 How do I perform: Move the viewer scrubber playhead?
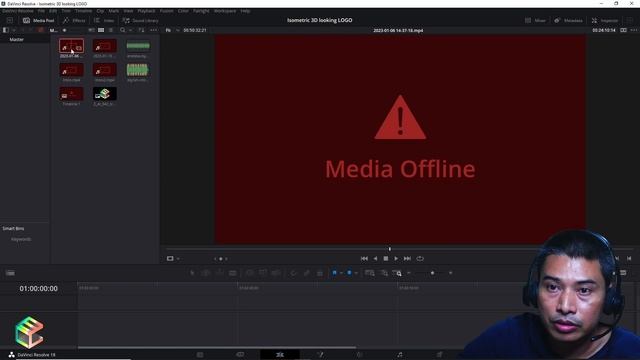tap(390, 249)
